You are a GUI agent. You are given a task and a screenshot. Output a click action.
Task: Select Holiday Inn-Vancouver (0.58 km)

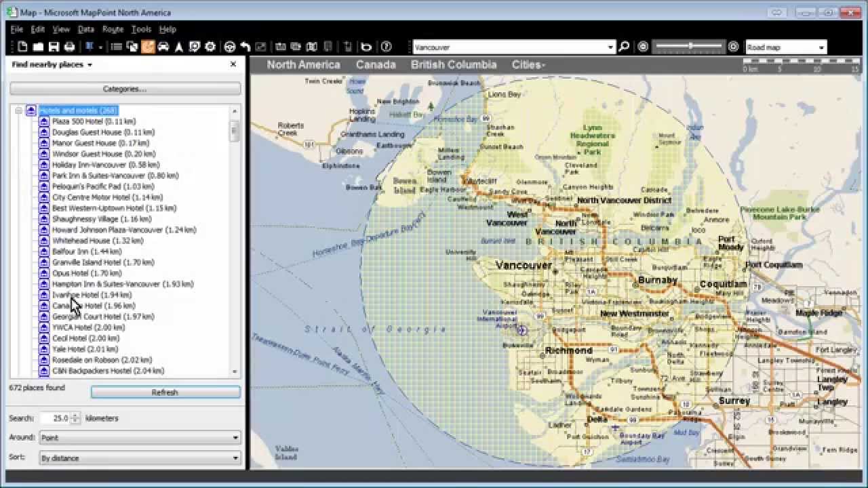point(106,165)
